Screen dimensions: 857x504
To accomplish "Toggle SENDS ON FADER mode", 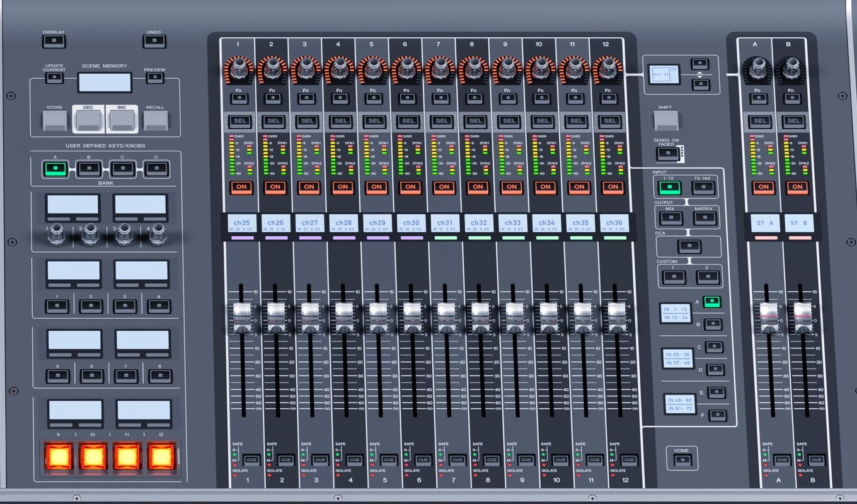I will (x=669, y=154).
